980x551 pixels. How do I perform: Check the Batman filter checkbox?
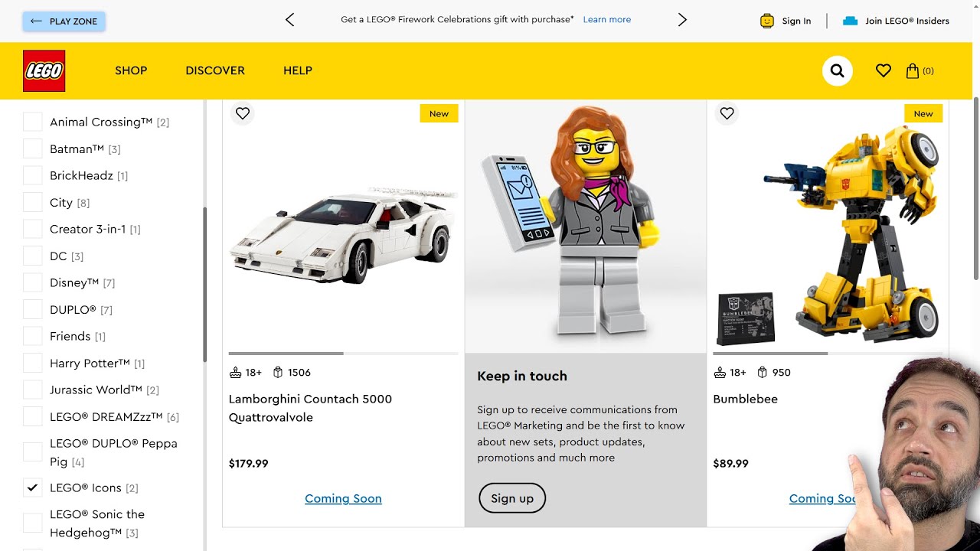[x=32, y=148]
